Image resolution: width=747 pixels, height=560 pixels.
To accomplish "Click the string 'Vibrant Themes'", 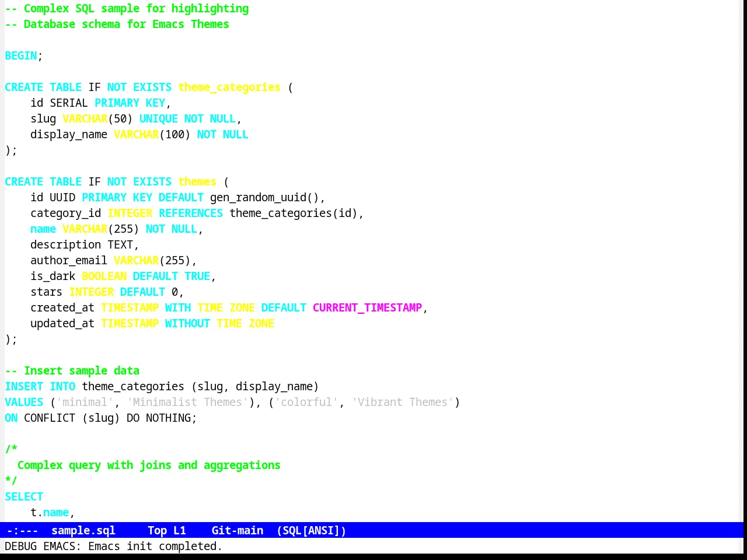I will click(403, 402).
